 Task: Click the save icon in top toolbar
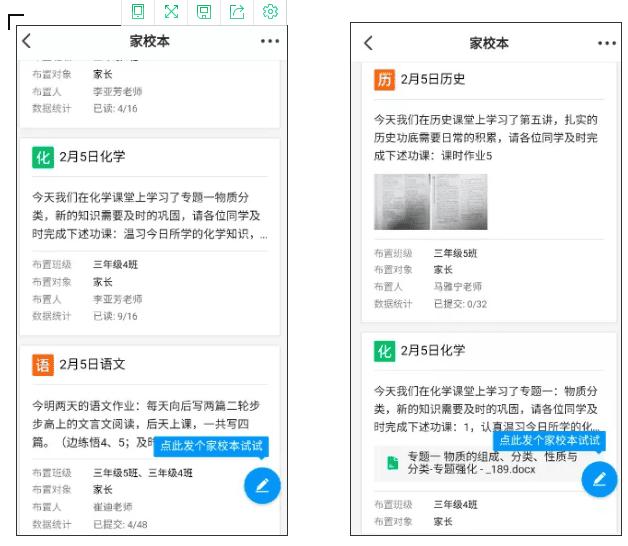(204, 12)
